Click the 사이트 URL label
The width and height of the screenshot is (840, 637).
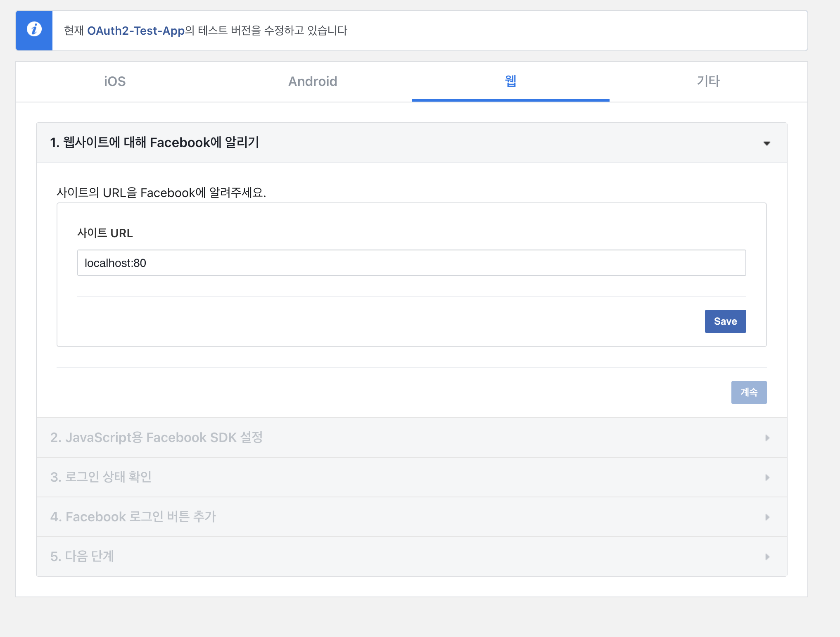coord(105,233)
